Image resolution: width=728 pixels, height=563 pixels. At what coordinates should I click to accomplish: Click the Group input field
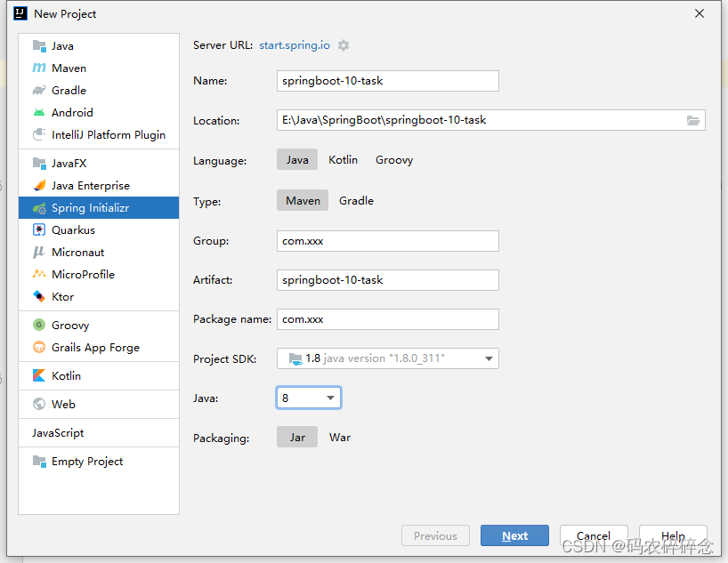pyautogui.click(x=388, y=241)
